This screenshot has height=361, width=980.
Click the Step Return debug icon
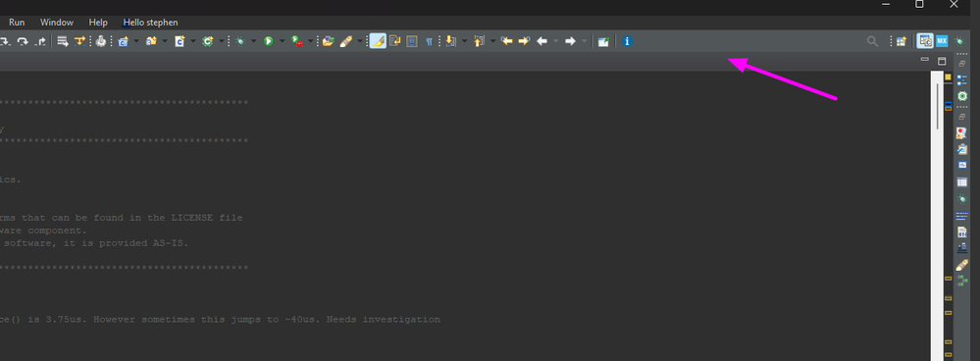coord(40,41)
